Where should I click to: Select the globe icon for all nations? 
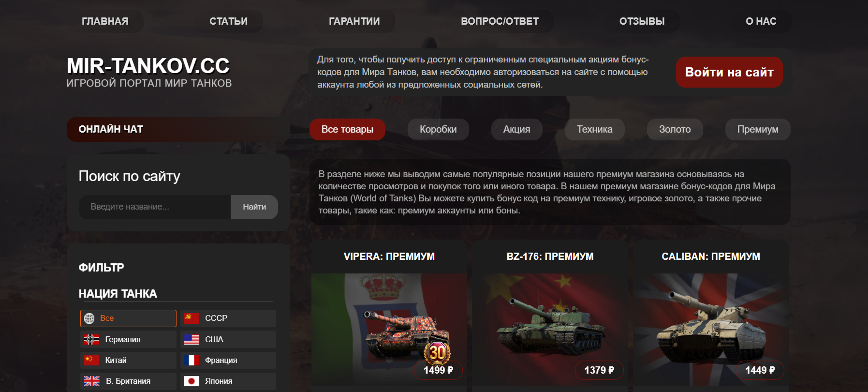click(x=89, y=318)
